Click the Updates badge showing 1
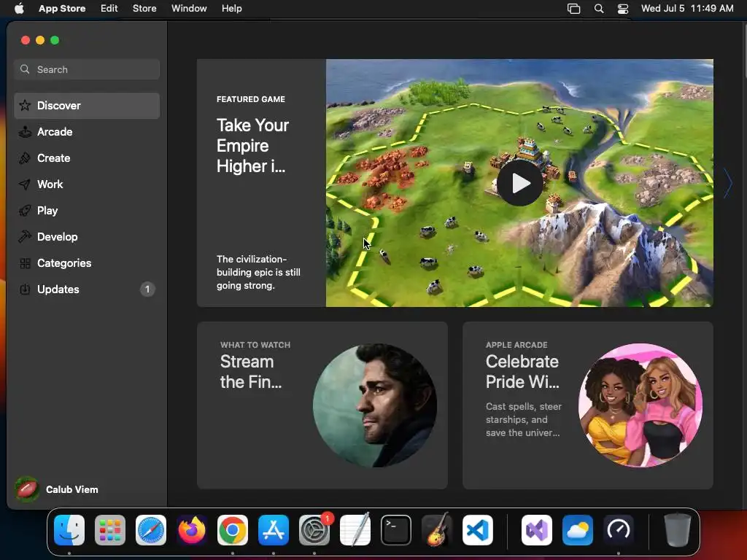The height and width of the screenshot is (560, 747). pos(147,289)
